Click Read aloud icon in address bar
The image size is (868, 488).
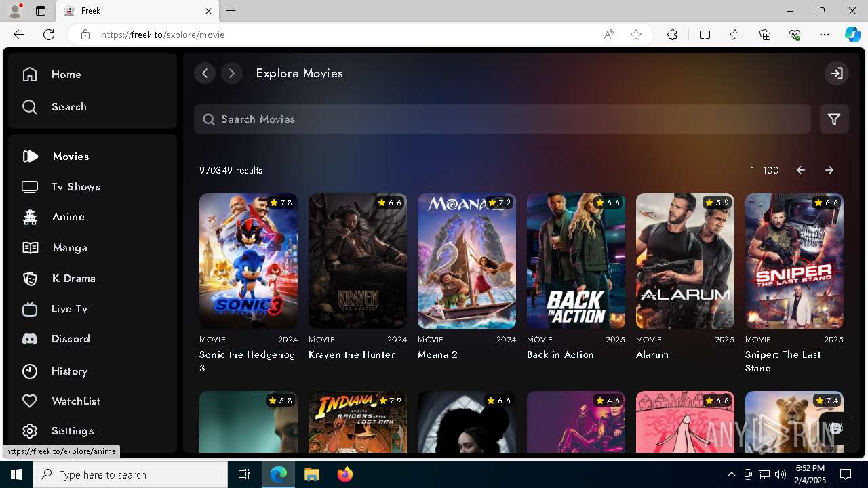[x=609, y=35]
